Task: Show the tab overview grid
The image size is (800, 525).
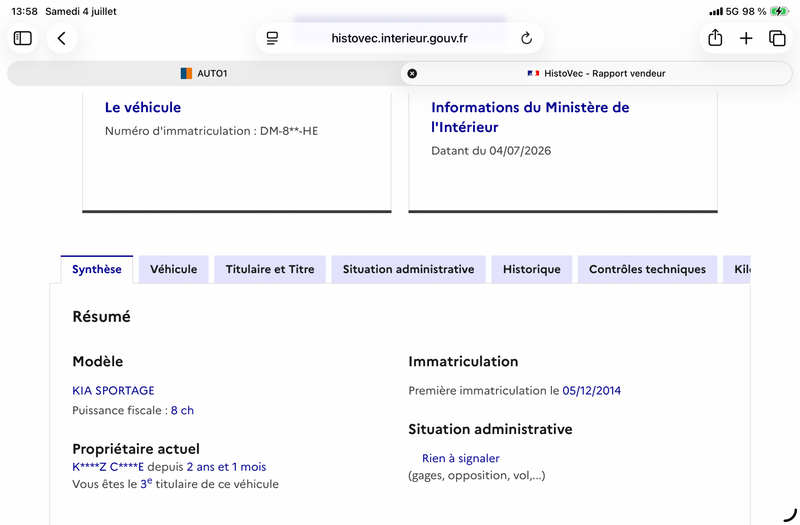Action: click(777, 38)
